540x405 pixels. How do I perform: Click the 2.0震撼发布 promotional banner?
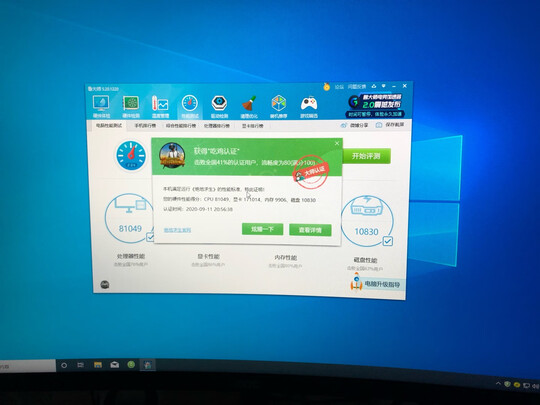click(x=375, y=105)
